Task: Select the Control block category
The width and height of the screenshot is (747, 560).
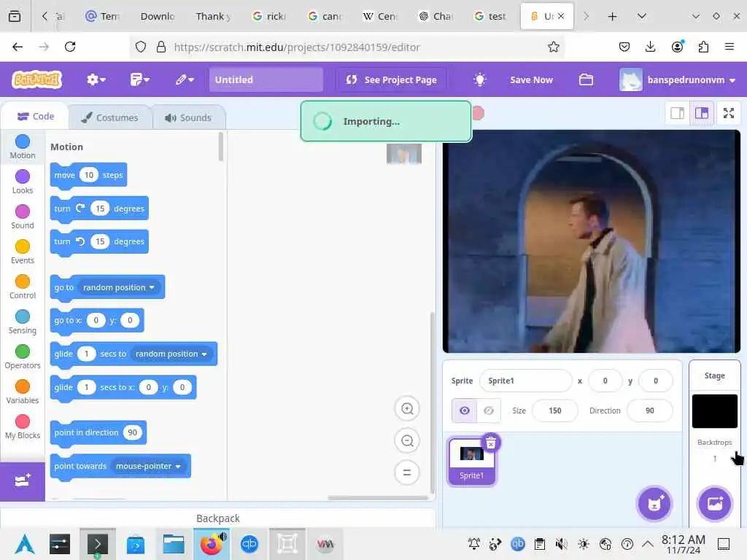Action: pos(23,287)
